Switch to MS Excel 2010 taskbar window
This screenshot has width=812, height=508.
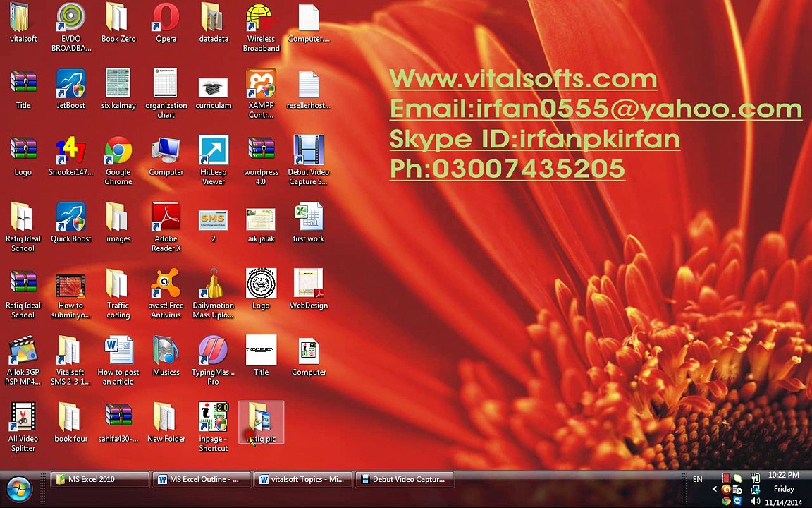click(x=100, y=480)
